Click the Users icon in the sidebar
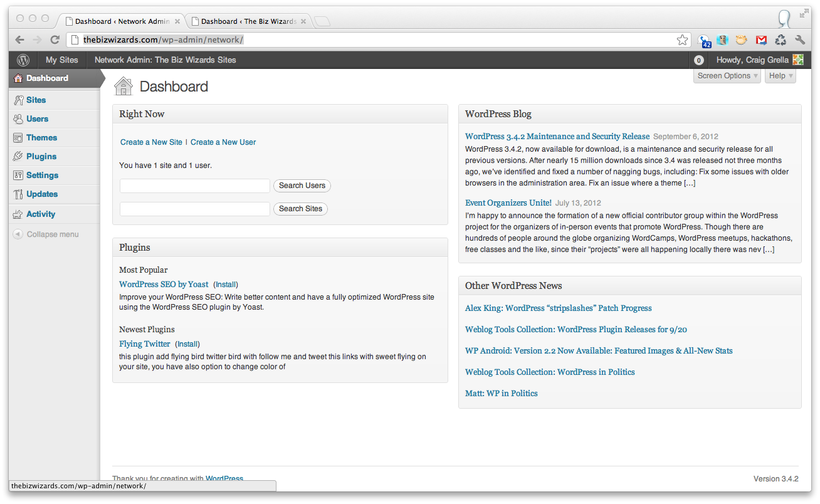The width and height of the screenshot is (820, 504). (18, 119)
